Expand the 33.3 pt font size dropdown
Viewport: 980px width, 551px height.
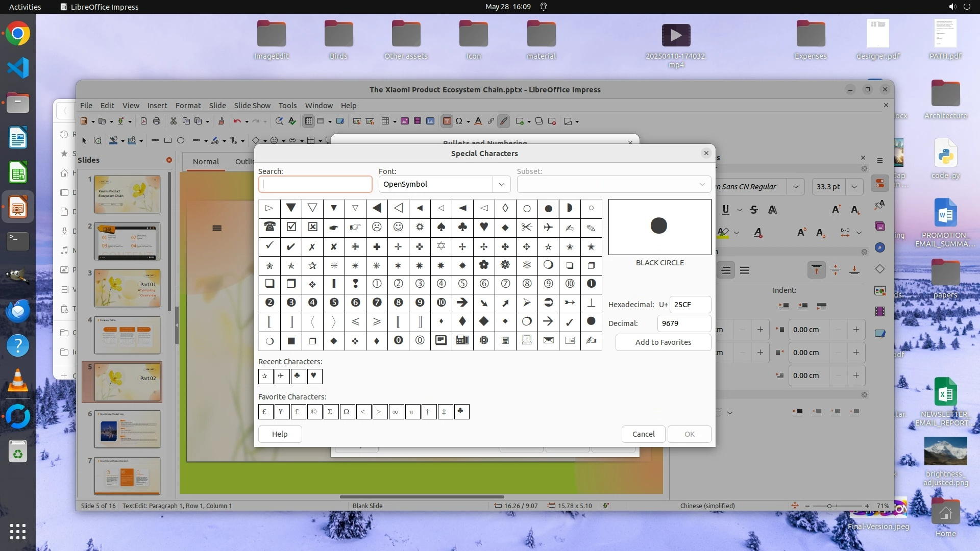tap(854, 187)
